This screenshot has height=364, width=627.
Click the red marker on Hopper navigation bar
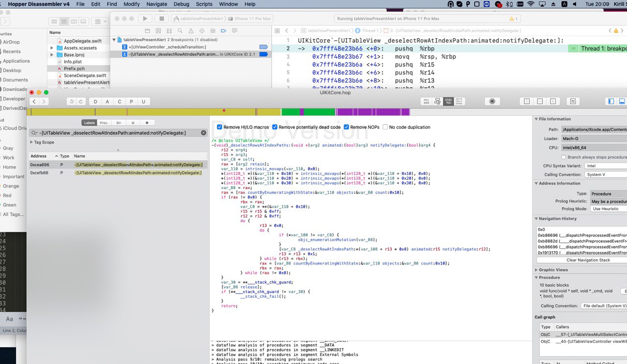pyautogui.click(x=224, y=111)
